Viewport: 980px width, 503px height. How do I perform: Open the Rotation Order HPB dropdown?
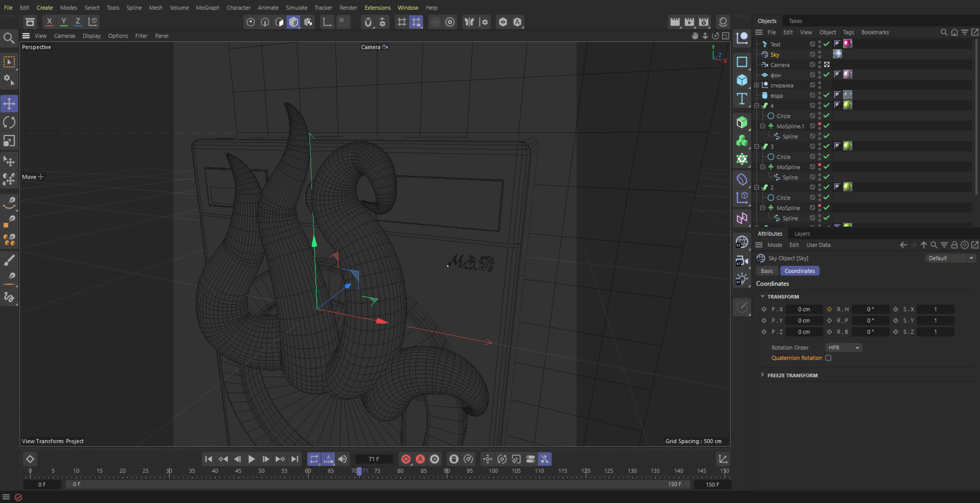click(843, 347)
